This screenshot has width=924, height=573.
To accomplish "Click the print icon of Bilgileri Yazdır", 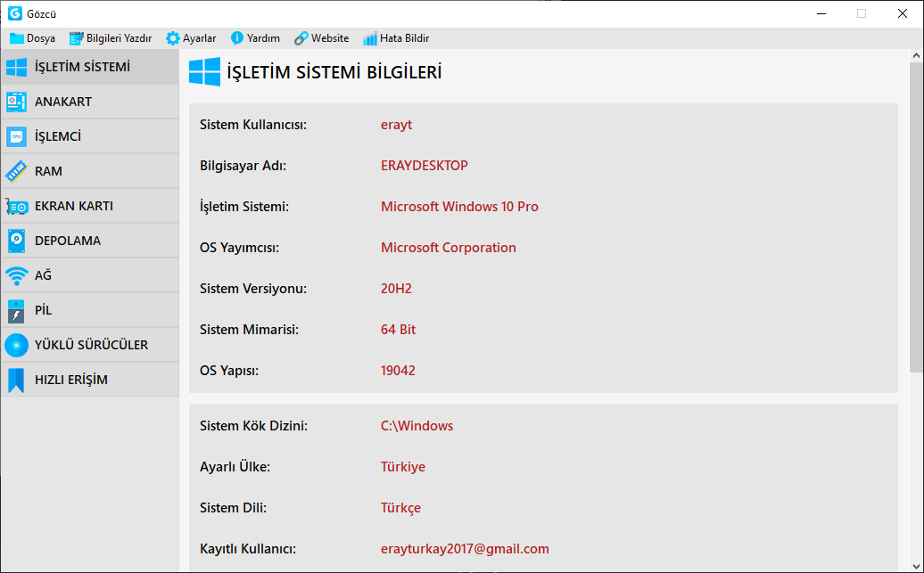I will tap(76, 38).
